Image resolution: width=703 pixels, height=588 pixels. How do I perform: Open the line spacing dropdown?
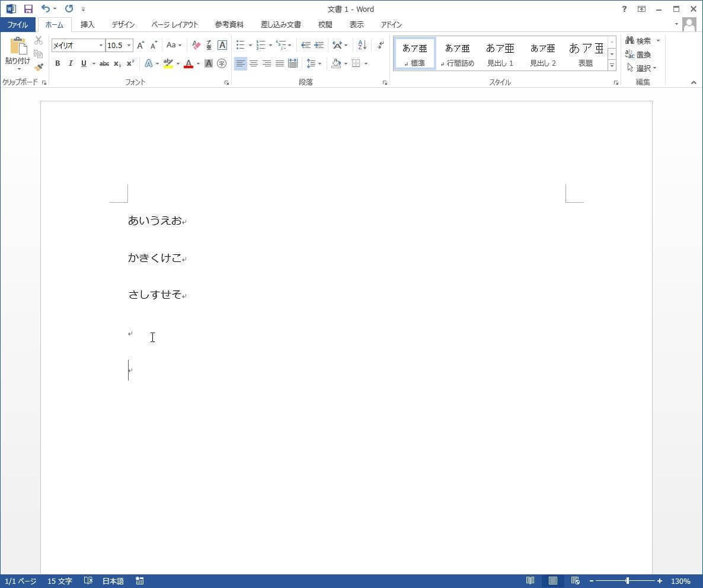click(314, 63)
